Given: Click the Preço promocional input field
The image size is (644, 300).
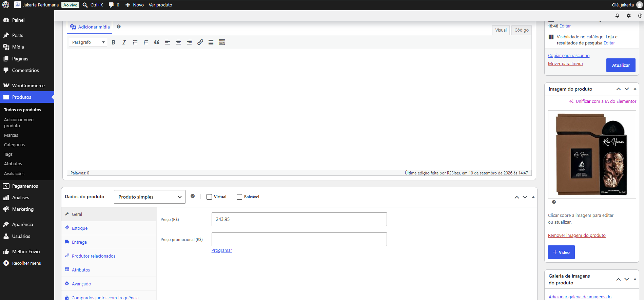Looking at the screenshot, I should [299, 239].
